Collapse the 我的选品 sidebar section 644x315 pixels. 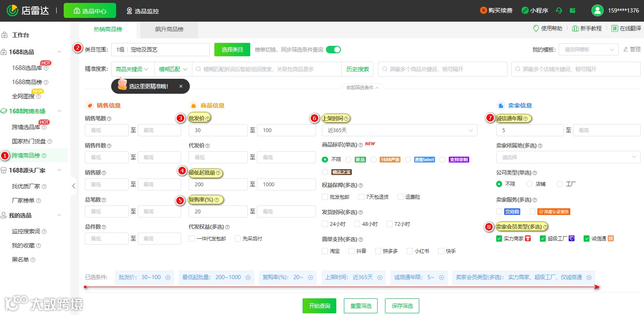coord(59,215)
